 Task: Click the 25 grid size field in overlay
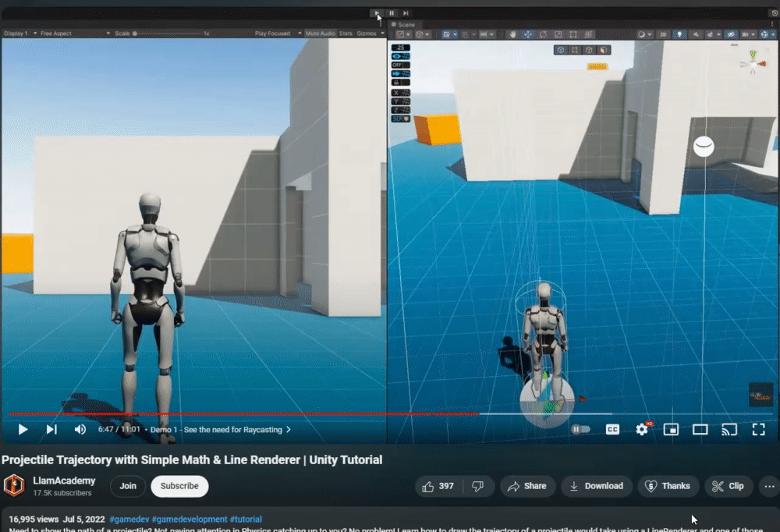point(400,48)
